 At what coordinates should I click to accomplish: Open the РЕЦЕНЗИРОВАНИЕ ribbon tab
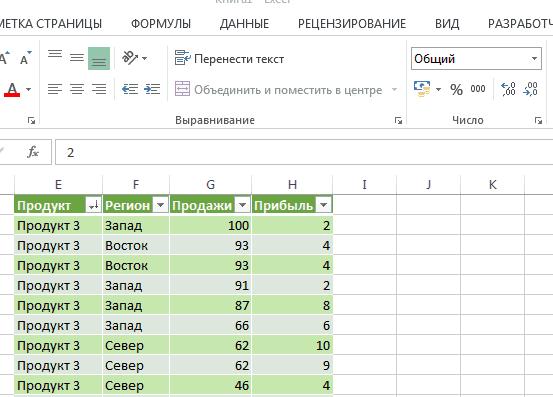tap(352, 24)
